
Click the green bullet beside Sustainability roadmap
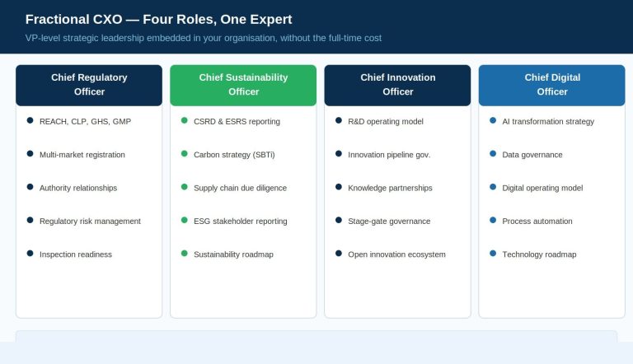(185, 254)
